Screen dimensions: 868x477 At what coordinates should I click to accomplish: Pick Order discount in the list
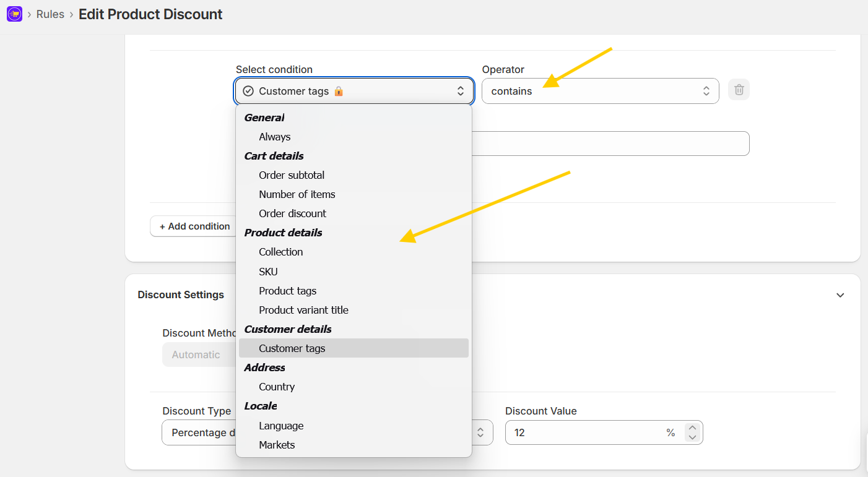point(292,213)
